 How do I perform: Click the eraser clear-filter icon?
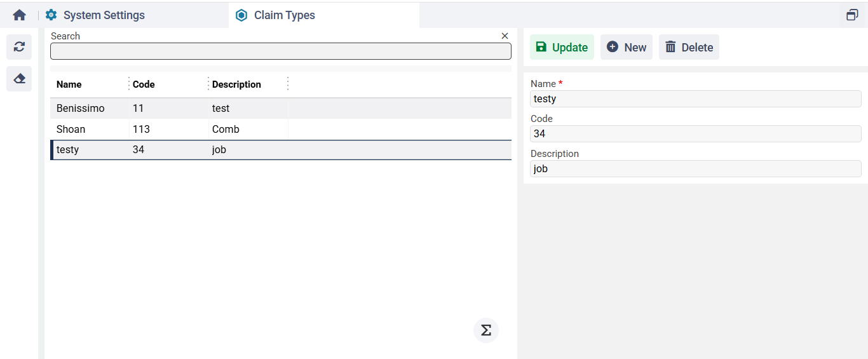pos(19,79)
